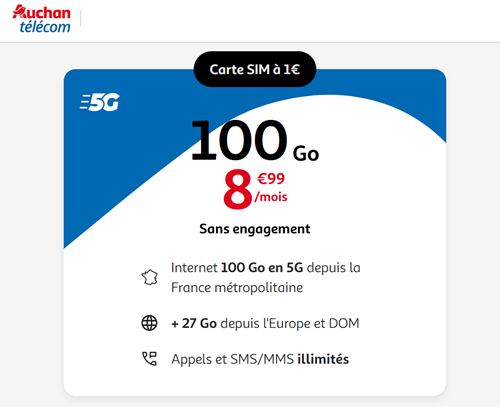Click + 27 Go depuis l'Europe et DOM text
500x407 pixels.
pos(265,323)
